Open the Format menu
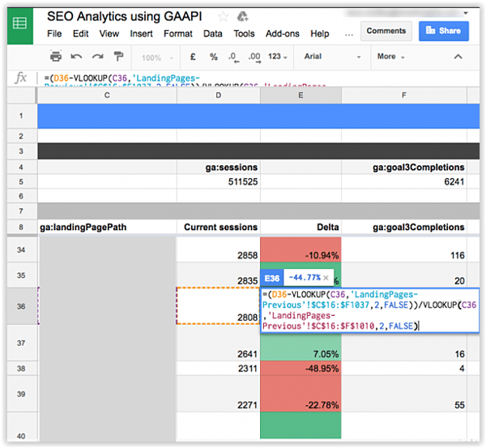Screen dimensions: 486x448 pyautogui.click(x=178, y=33)
